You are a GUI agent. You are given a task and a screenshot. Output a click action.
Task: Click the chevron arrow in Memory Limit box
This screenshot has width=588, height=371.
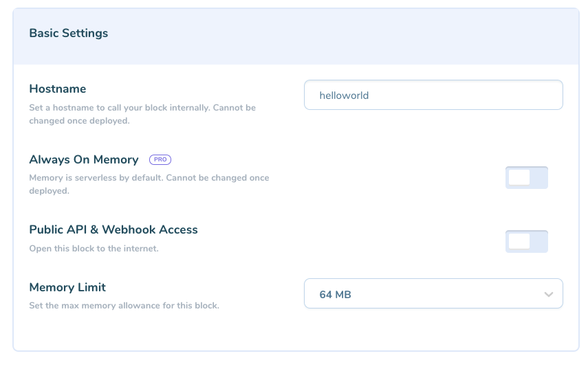(x=549, y=294)
